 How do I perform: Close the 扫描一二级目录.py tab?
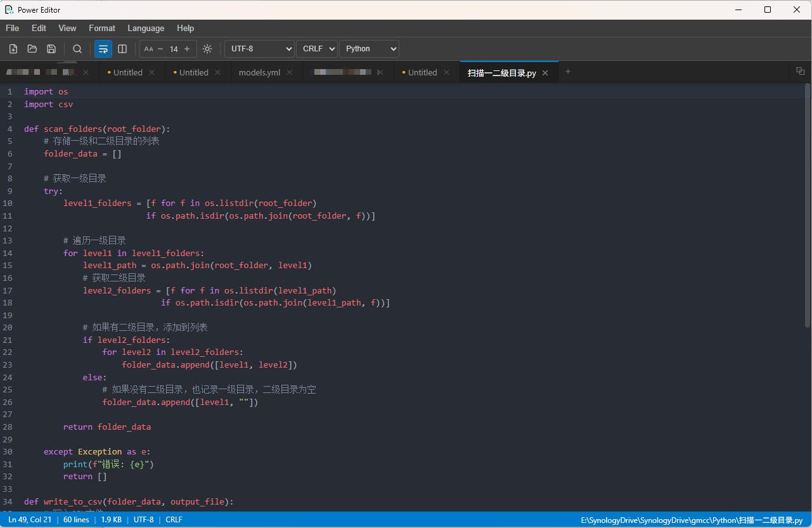click(545, 73)
